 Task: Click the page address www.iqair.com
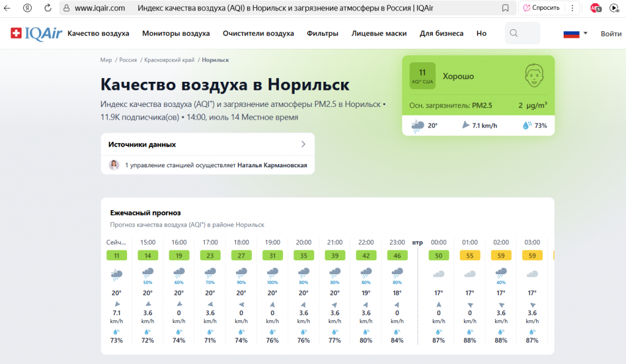[100, 8]
